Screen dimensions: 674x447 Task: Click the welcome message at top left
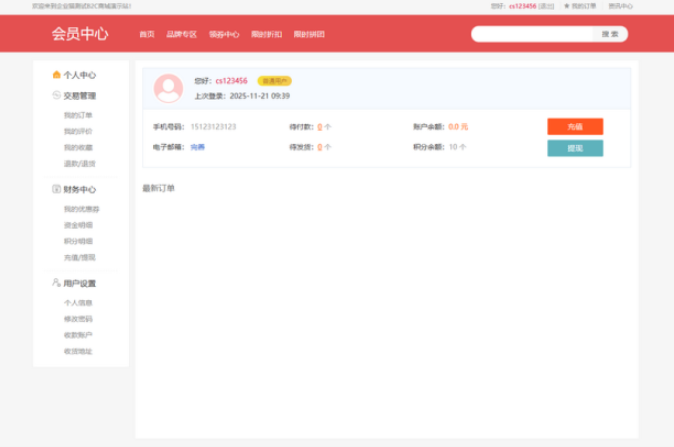coord(82,6)
